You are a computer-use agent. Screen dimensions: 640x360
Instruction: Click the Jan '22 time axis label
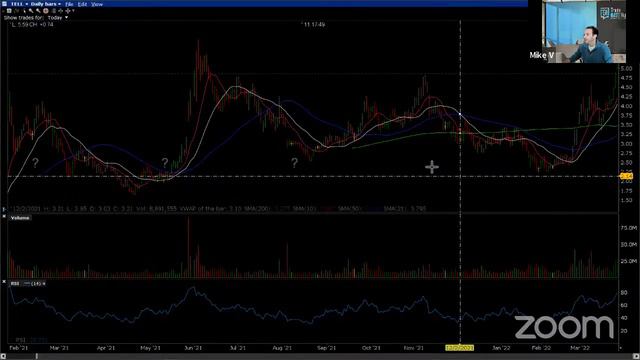(x=501, y=348)
